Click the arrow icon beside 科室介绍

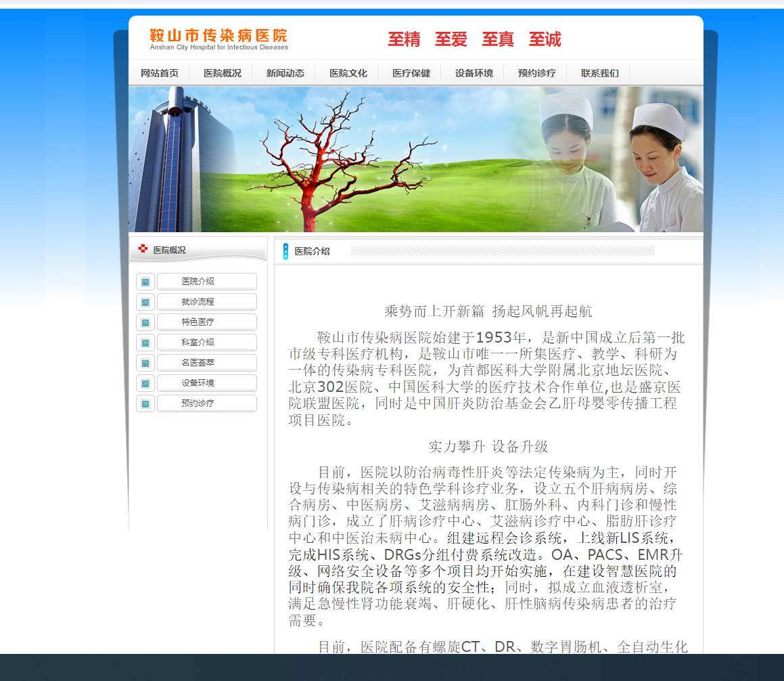145,343
